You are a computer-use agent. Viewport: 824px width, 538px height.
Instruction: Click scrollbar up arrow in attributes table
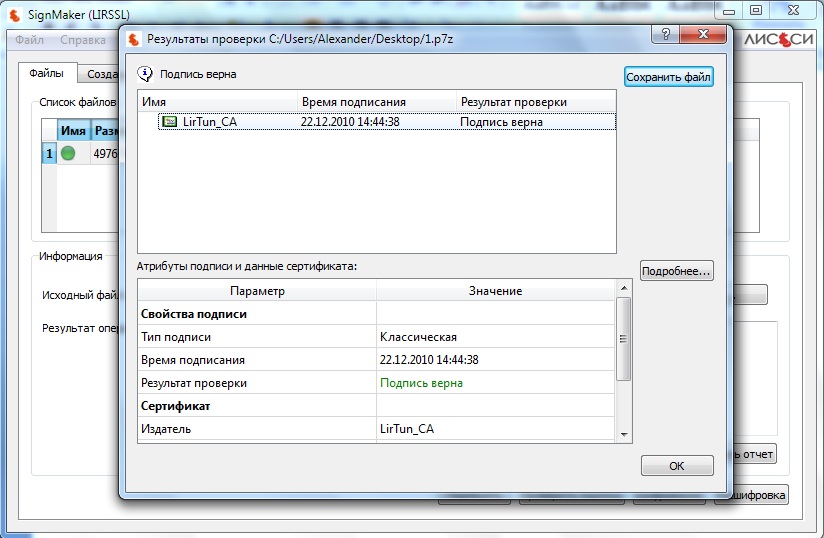624,289
